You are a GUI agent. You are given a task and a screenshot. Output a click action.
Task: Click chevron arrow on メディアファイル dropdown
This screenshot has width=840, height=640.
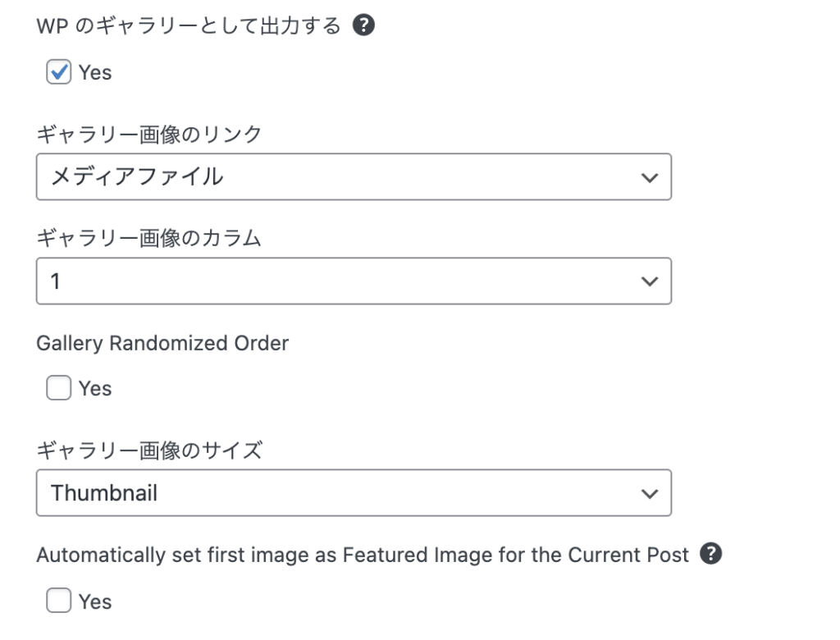click(x=649, y=177)
